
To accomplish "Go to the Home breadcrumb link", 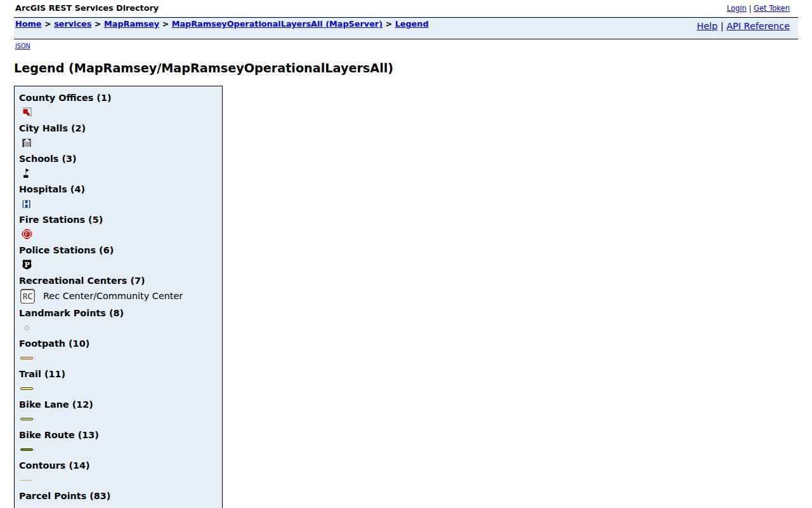I will [29, 24].
